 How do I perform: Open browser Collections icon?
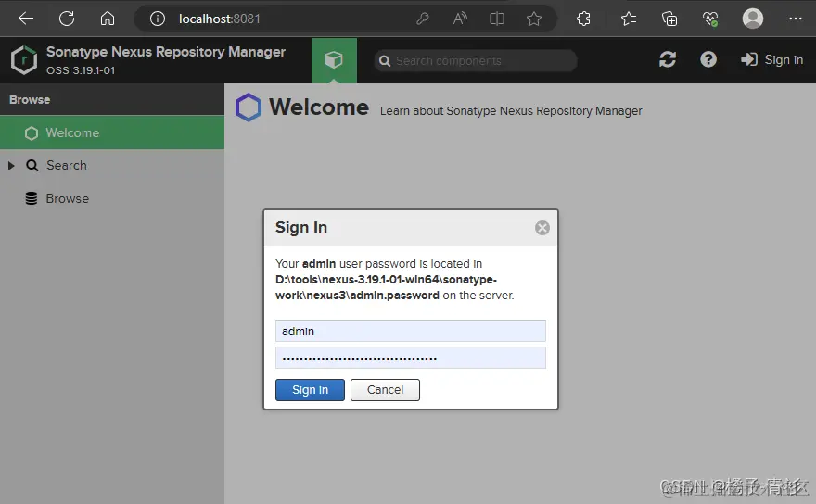coord(669,19)
